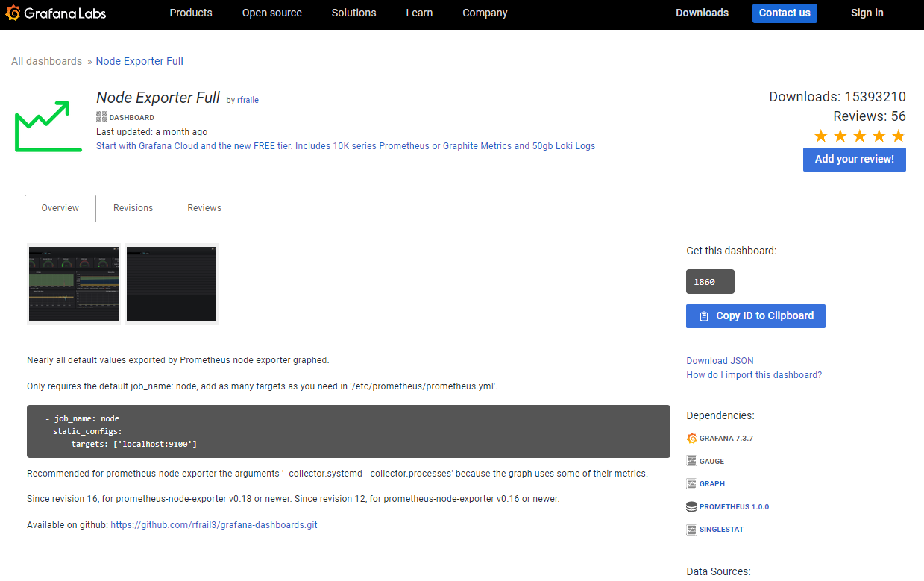This screenshot has width=924, height=581.
Task: Go to Downloads page
Action: coord(702,13)
